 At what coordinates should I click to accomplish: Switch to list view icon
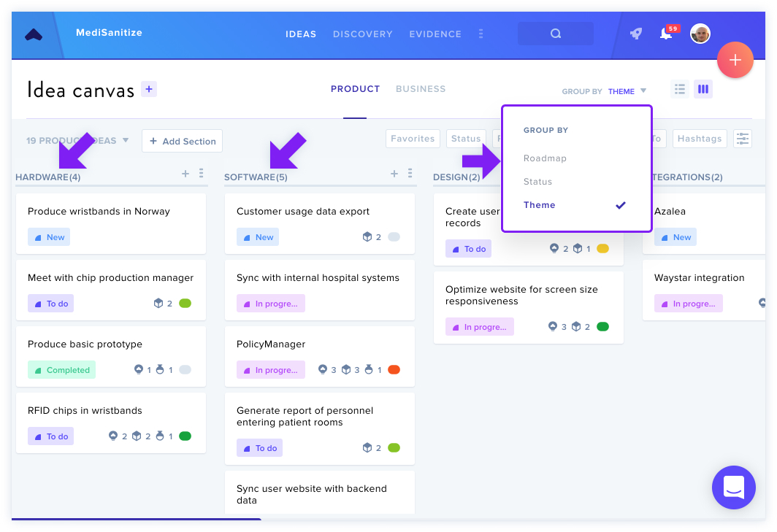[679, 89]
